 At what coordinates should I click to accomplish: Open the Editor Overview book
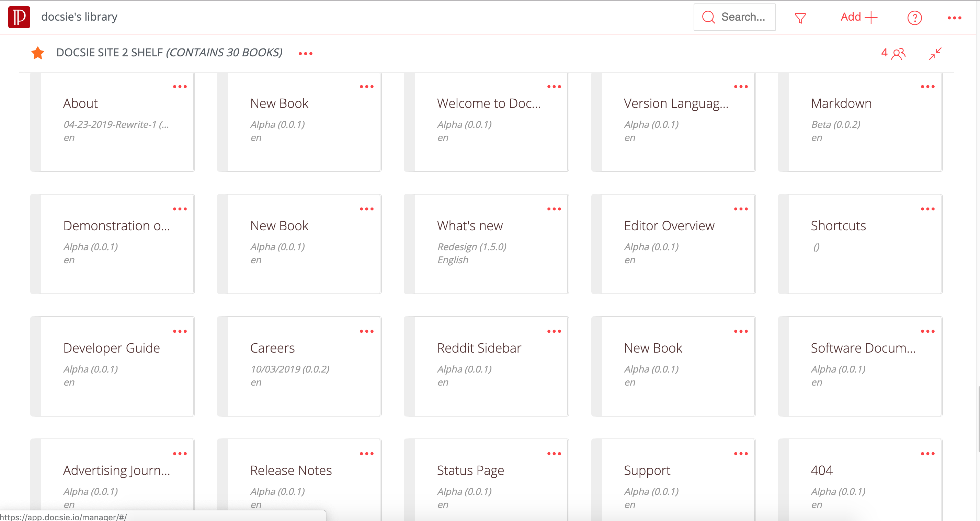click(673, 244)
